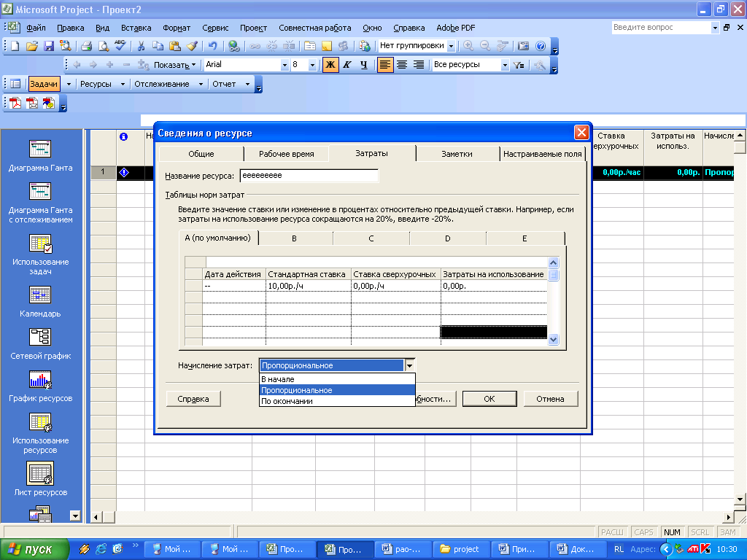
Task: Click Отмена button in dialog
Action: [x=550, y=399]
